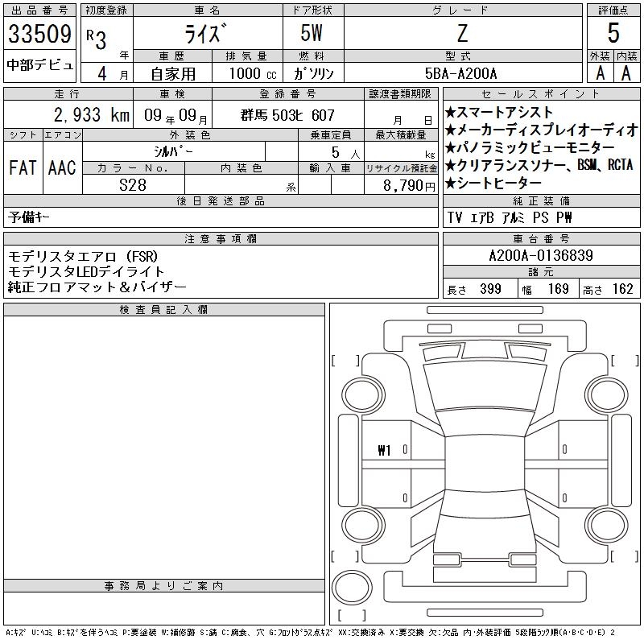Click the overall evaluation score 5
644x644 pixels.
[x=613, y=33]
